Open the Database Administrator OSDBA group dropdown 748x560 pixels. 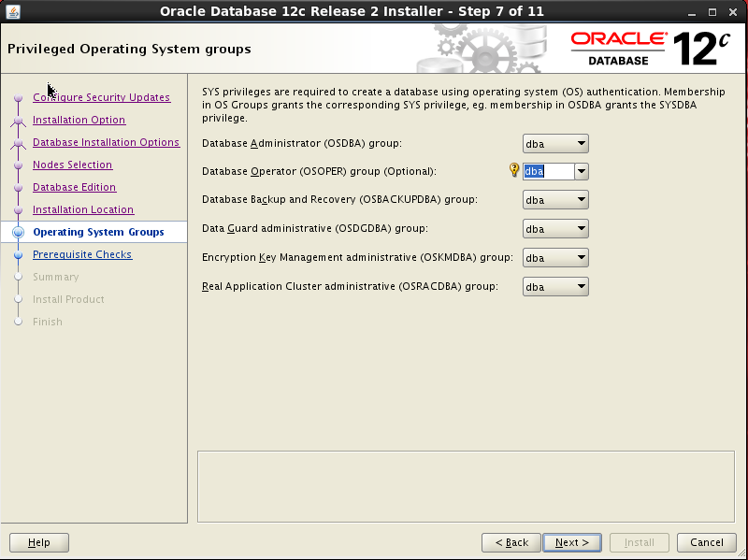(x=580, y=142)
